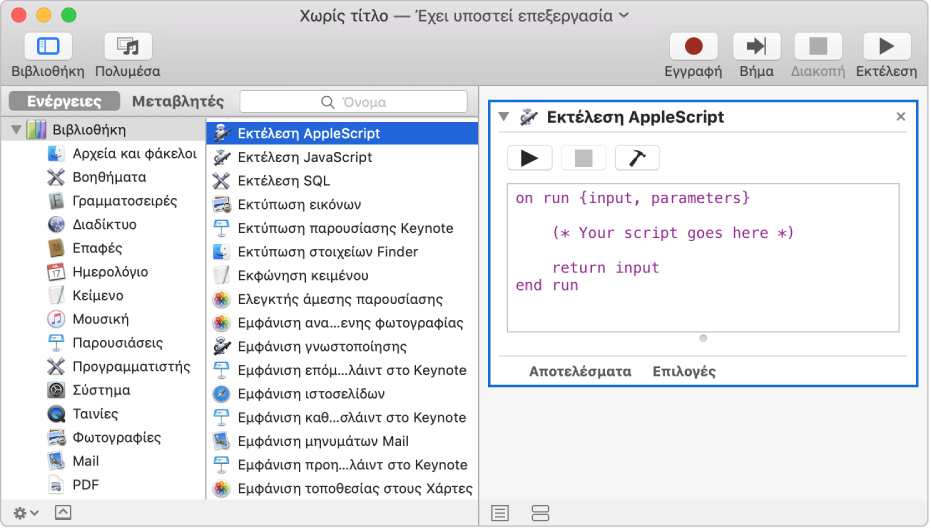Open the Media (Πολυμέσα) browser
931x529 pixels.
point(127,47)
